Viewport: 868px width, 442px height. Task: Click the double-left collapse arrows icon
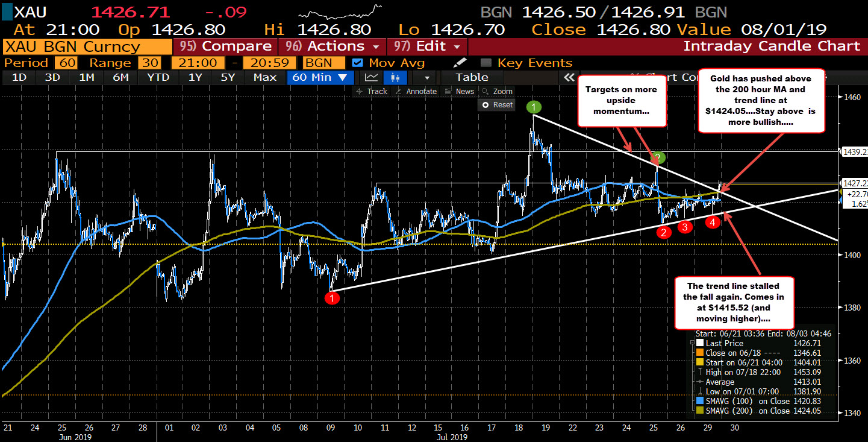[569, 77]
